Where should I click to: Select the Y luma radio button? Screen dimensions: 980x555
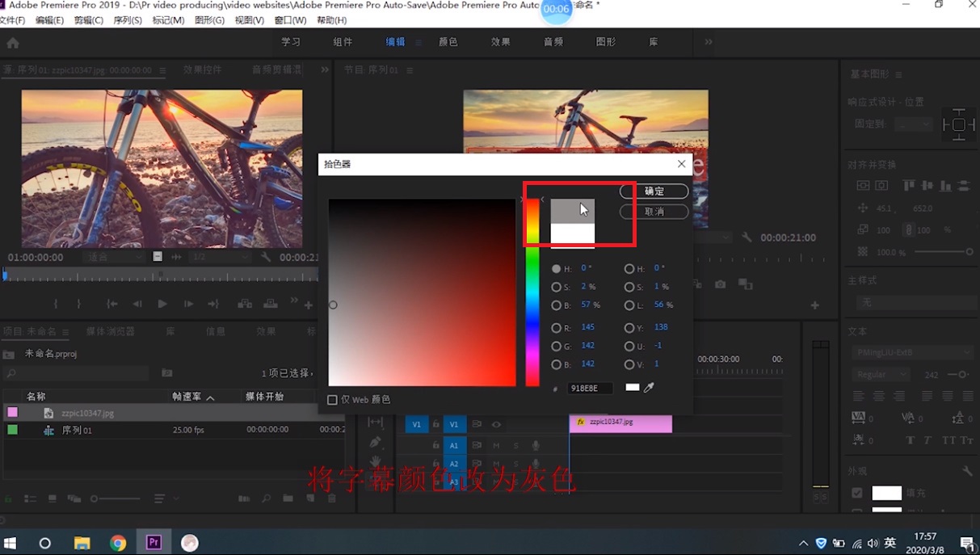629,328
